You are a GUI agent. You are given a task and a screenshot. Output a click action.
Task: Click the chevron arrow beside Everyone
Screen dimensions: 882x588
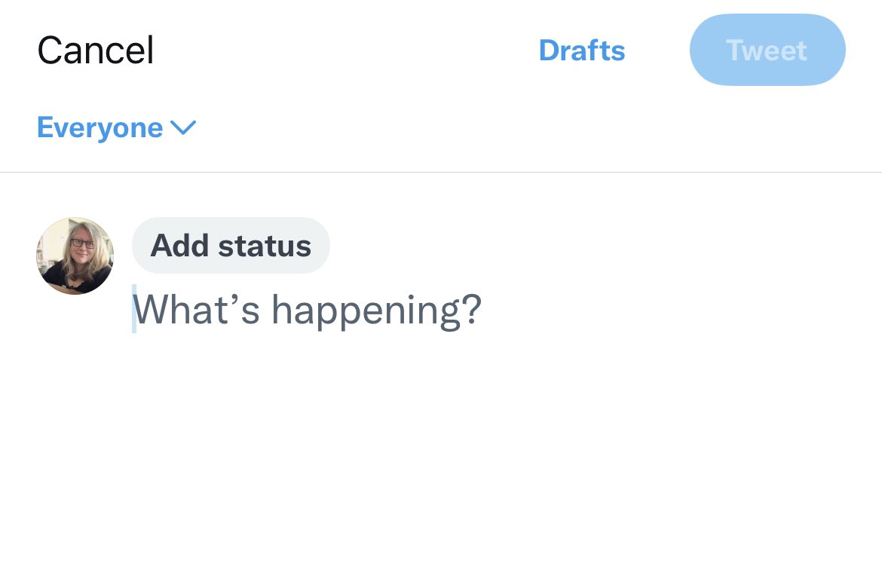pos(183,128)
